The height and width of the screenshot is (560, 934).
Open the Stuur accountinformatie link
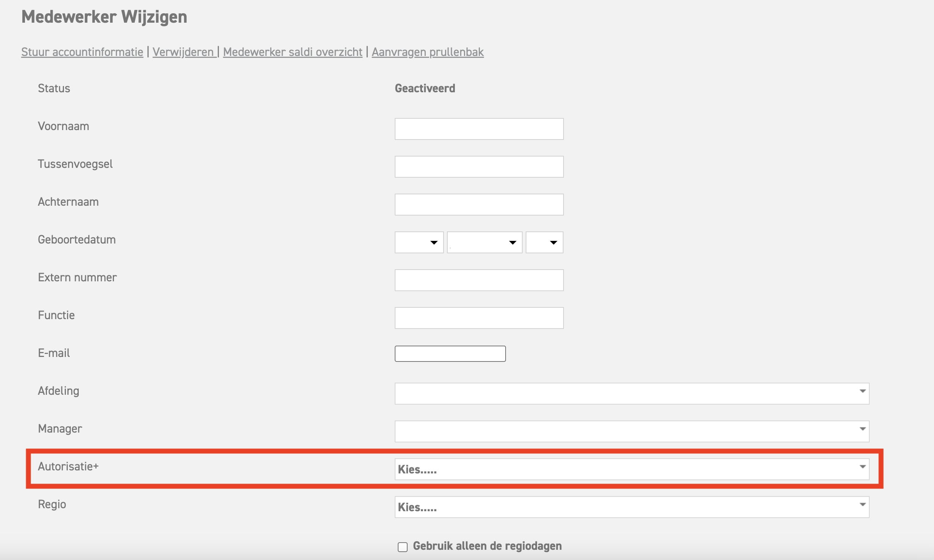click(x=82, y=52)
